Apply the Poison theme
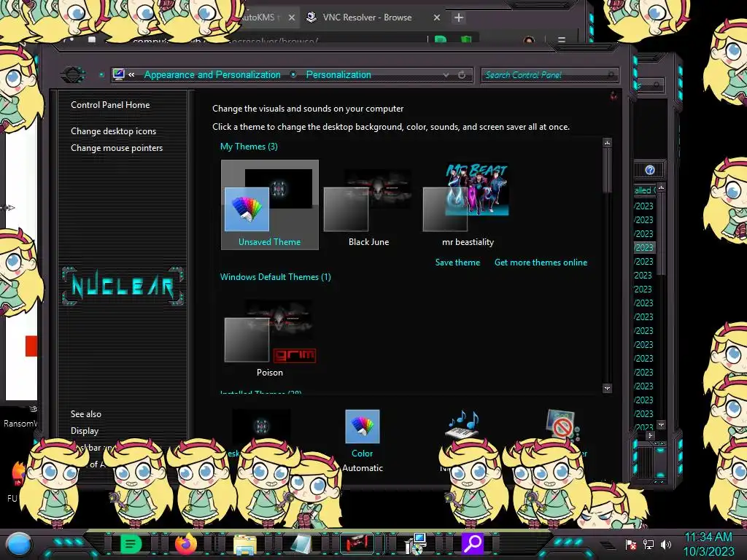Image resolution: width=747 pixels, height=560 pixels. tap(270, 337)
